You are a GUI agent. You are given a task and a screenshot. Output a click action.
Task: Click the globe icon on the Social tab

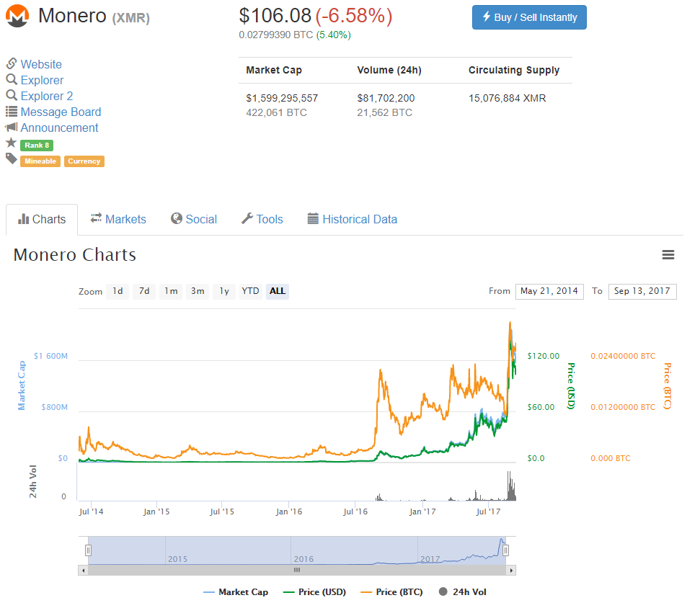173,219
